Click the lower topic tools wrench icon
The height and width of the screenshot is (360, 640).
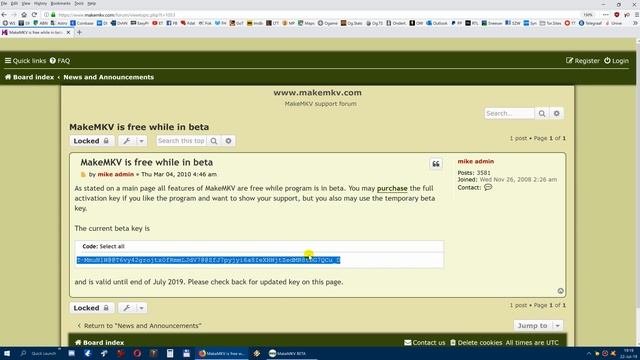(x=127, y=308)
